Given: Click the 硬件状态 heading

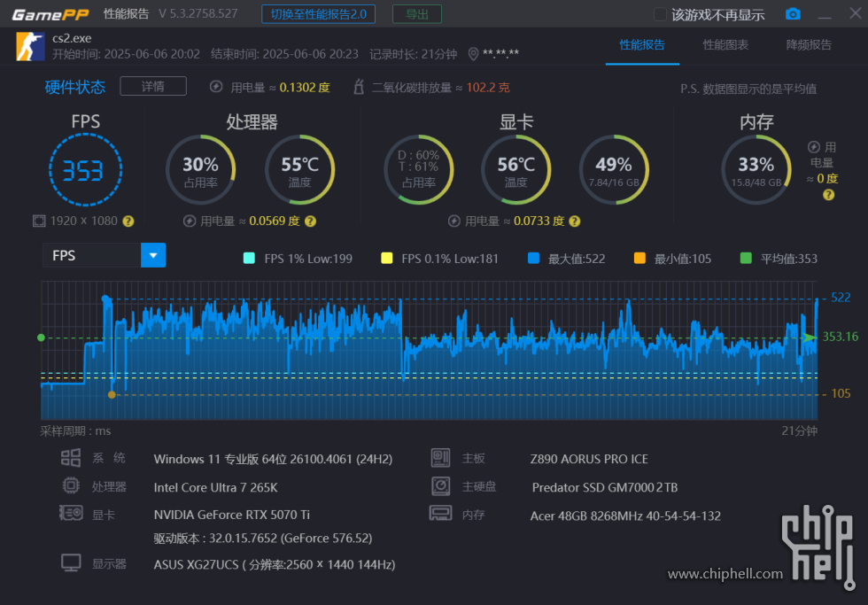Looking at the screenshot, I should [x=74, y=87].
